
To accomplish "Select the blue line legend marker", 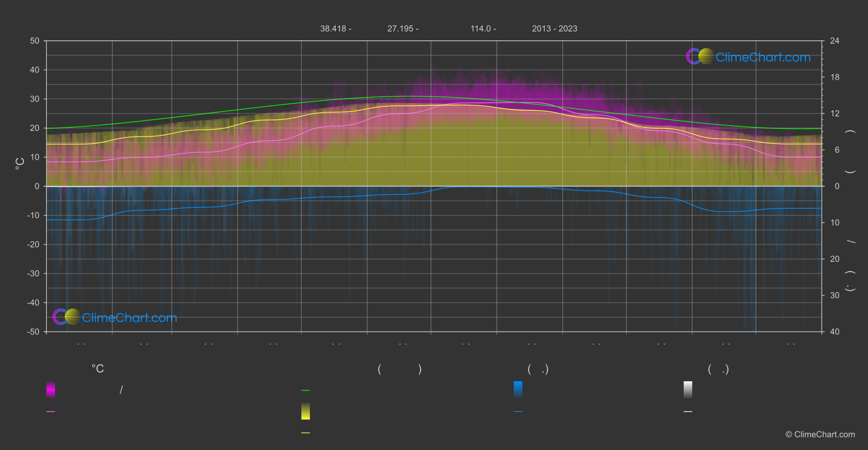I will coord(518,412).
